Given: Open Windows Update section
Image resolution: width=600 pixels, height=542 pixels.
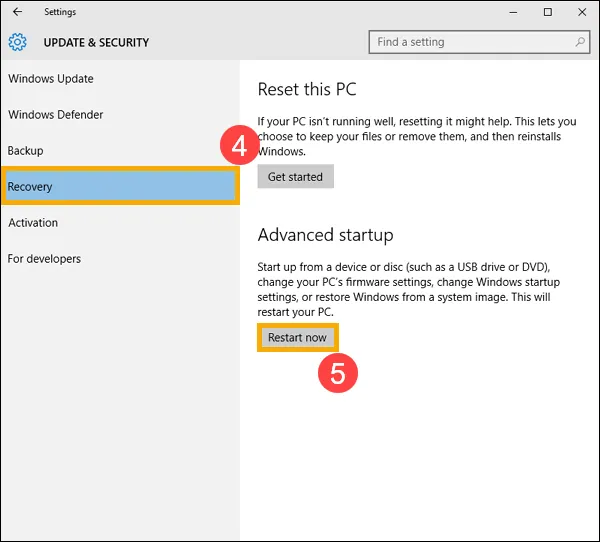Looking at the screenshot, I should 51,79.
